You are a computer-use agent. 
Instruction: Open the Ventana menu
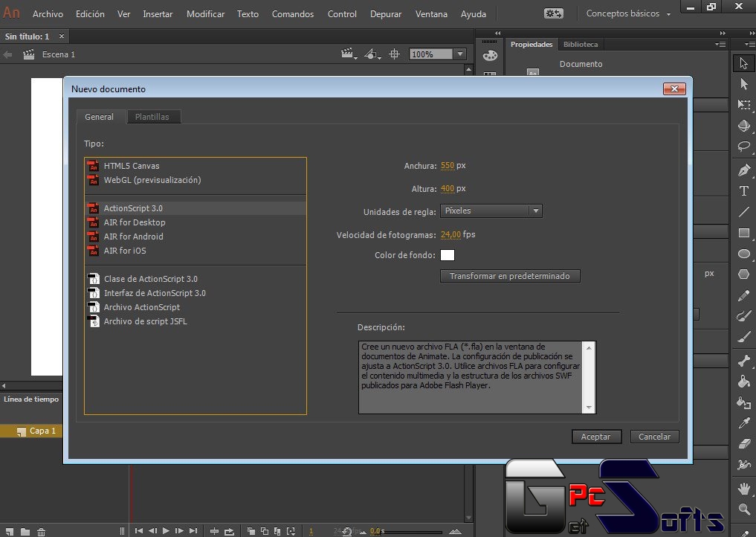click(431, 14)
